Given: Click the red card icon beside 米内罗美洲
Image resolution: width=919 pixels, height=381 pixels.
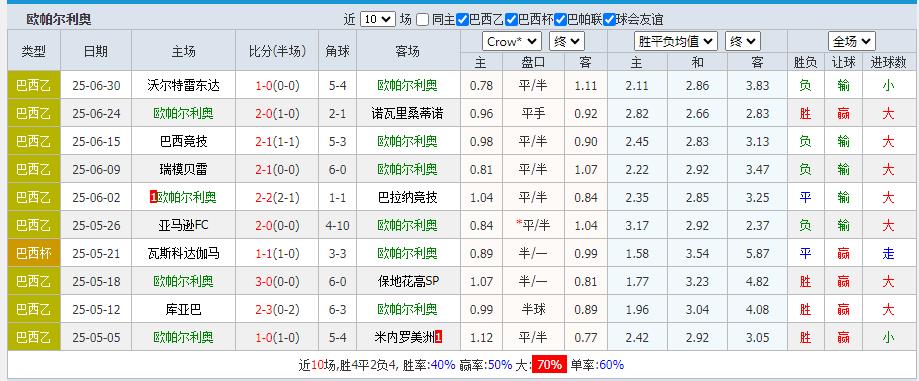Looking at the screenshot, I should [438, 338].
